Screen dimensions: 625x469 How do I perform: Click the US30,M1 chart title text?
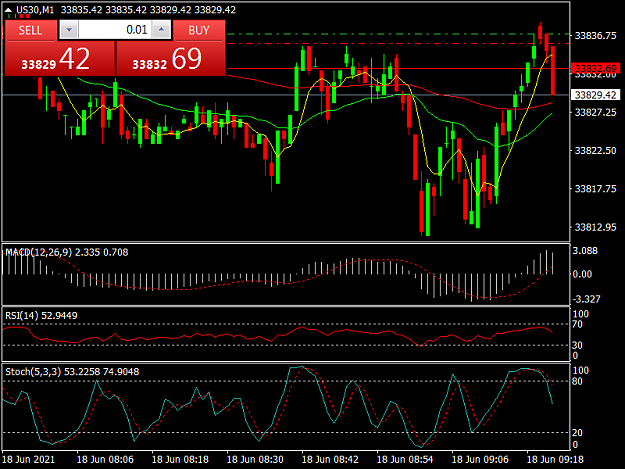tap(35, 10)
